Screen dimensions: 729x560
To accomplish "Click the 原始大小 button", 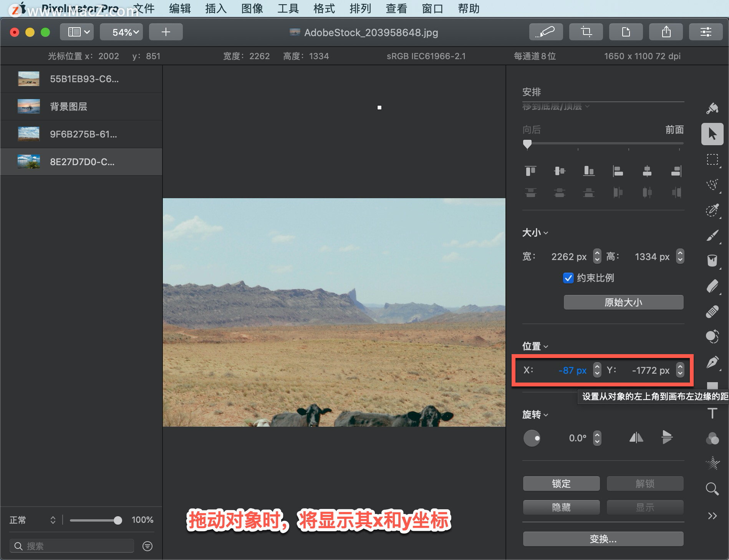I will [x=623, y=302].
